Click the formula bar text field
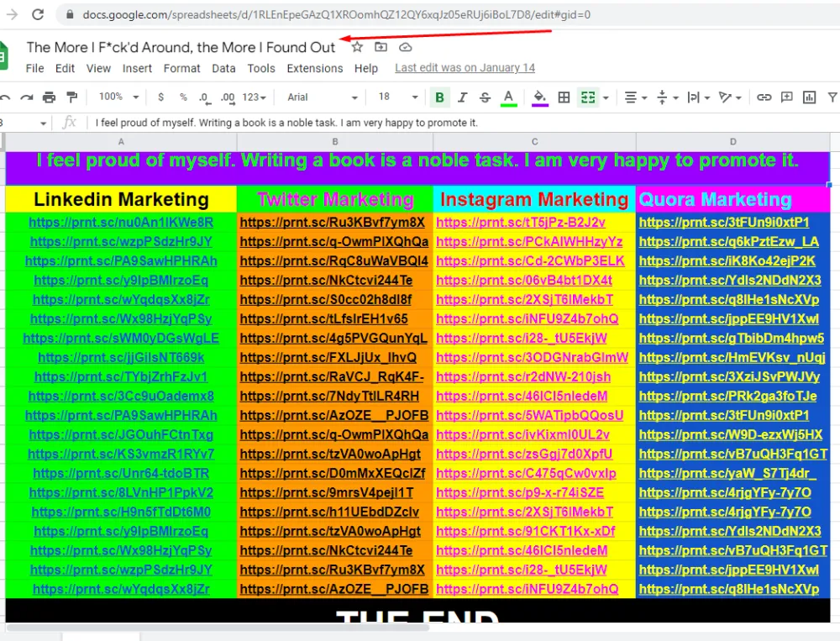Screen dimensions: 840x641 [420, 123]
